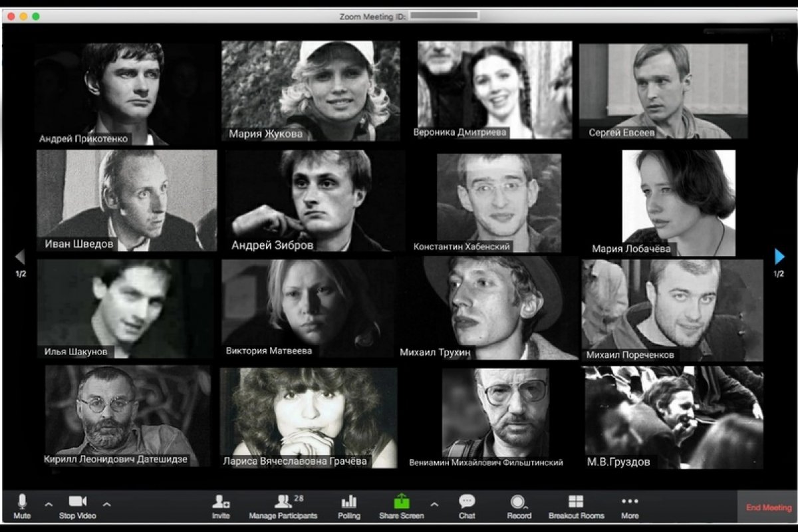Turn off camera with Stop Video

coord(78,507)
